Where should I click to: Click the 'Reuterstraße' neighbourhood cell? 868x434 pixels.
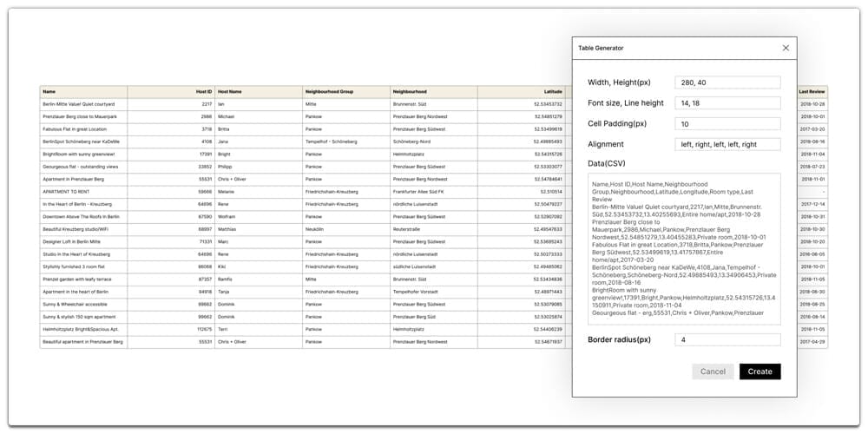click(x=433, y=229)
